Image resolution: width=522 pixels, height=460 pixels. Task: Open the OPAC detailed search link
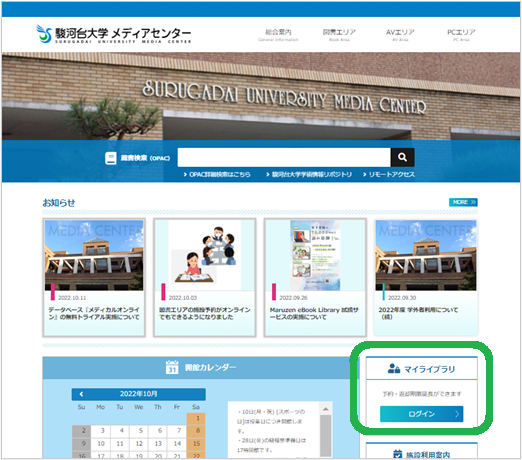(x=217, y=174)
